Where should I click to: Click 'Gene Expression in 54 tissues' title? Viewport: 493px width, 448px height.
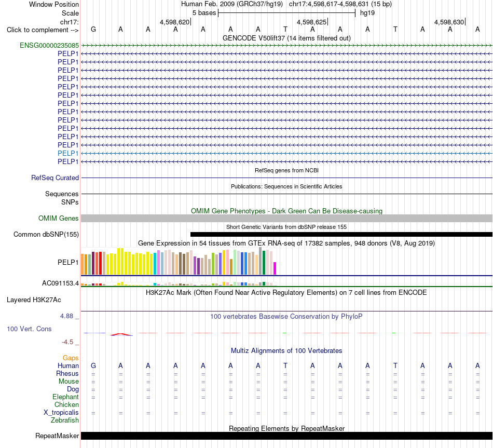286,243
